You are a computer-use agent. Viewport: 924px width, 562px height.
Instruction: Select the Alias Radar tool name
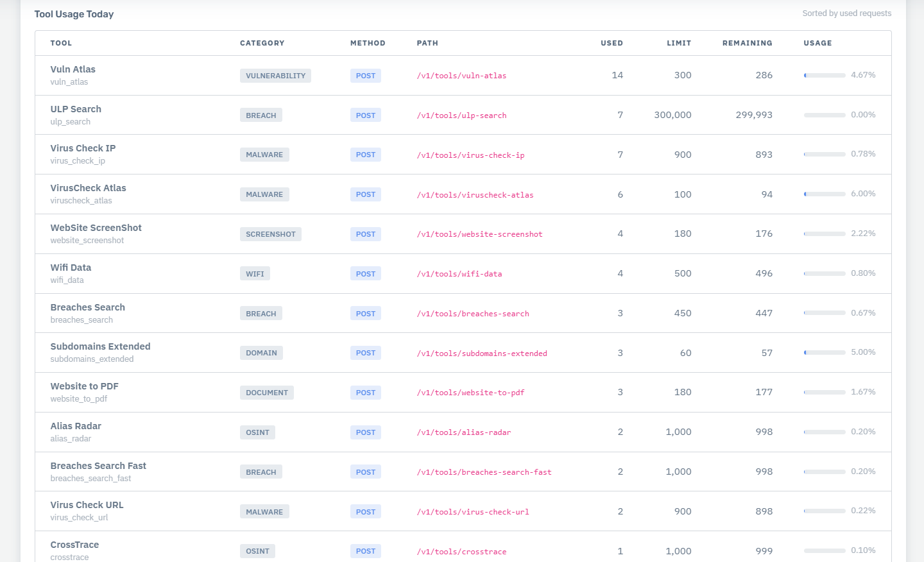pyautogui.click(x=76, y=426)
